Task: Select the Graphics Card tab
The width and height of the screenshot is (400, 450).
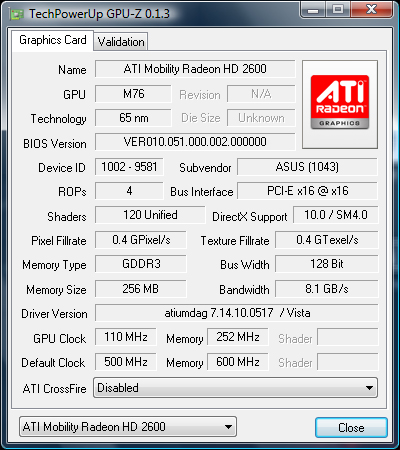Action: click(53, 40)
